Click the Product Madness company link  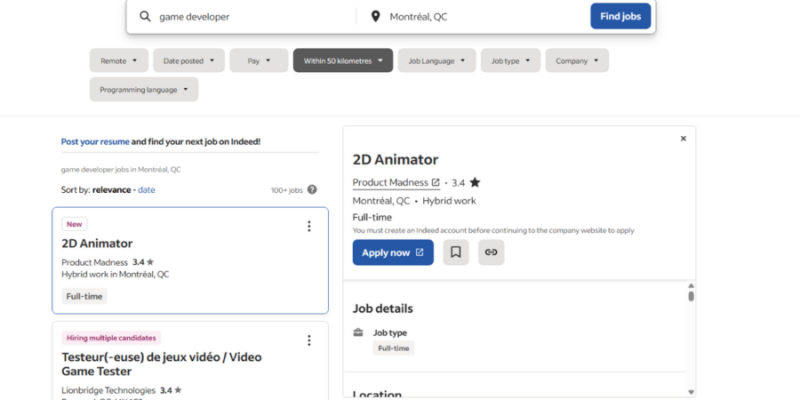pos(391,183)
